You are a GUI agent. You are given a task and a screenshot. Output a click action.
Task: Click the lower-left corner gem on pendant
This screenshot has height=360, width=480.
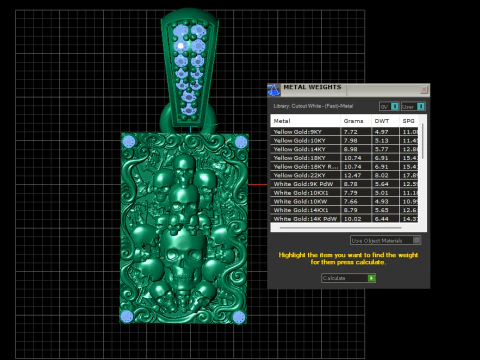(126, 317)
